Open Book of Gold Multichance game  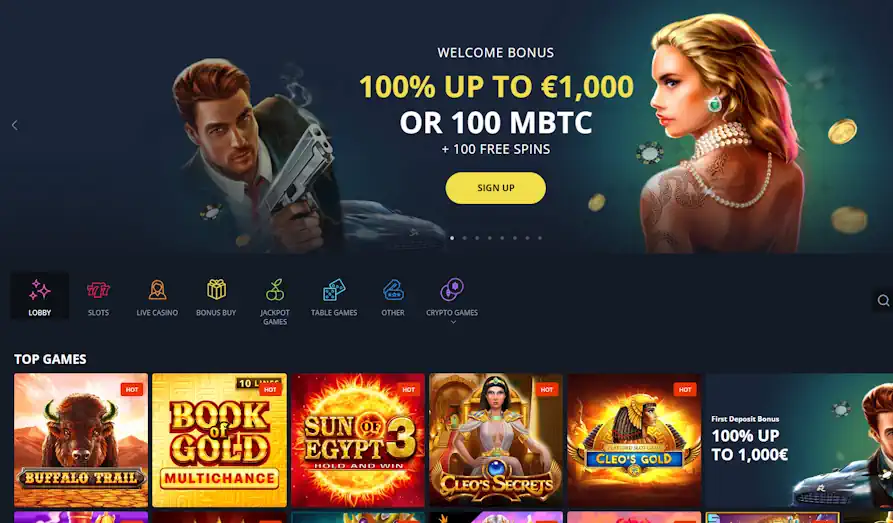(219, 440)
